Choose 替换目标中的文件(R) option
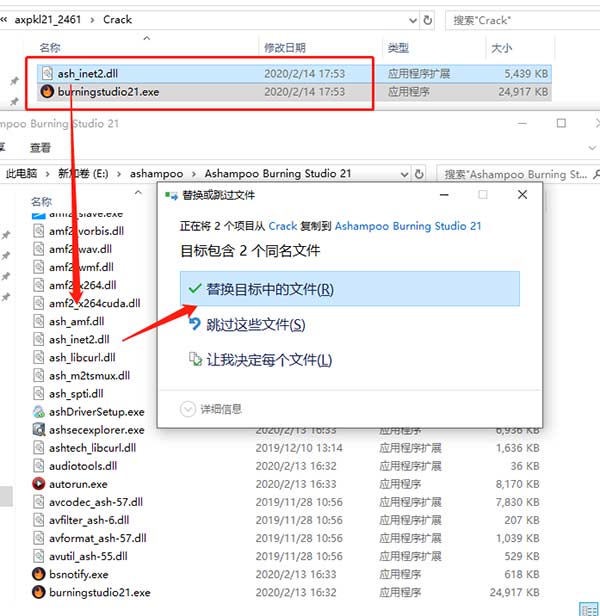 [x=350, y=289]
